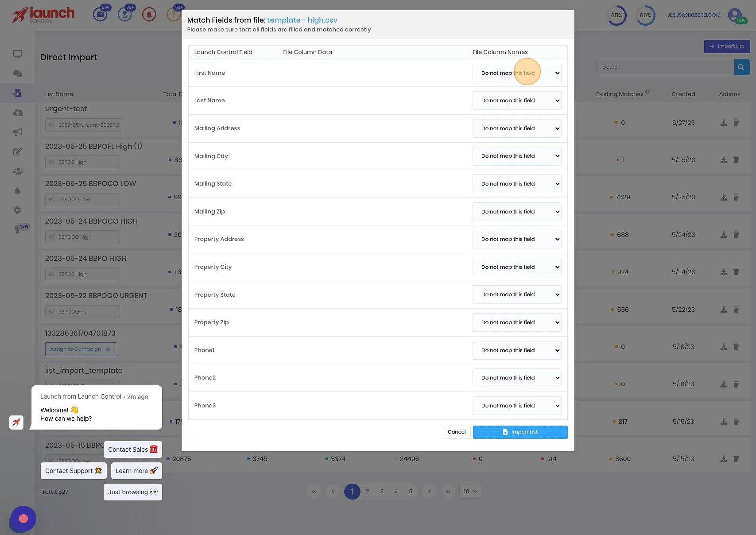Image resolution: width=756 pixels, height=535 pixels.
Task: Delete the 2023-05-24 BBPOCO HIGH list
Action: (x=736, y=235)
